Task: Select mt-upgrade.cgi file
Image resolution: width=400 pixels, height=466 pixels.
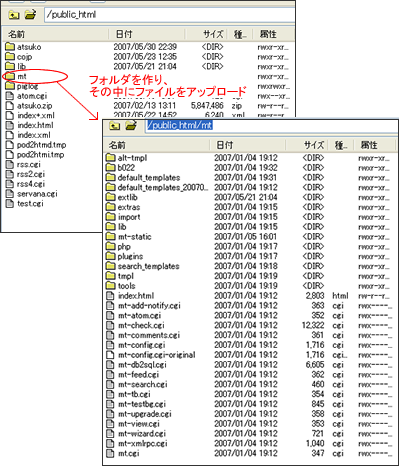Action: click(139, 414)
